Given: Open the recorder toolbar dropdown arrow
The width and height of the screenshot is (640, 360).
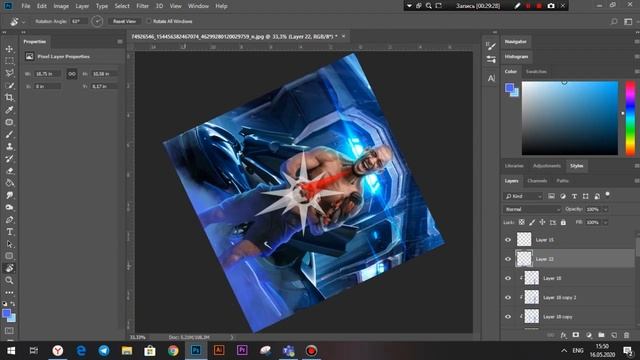Looking at the screenshot, I should pos(409,6).
